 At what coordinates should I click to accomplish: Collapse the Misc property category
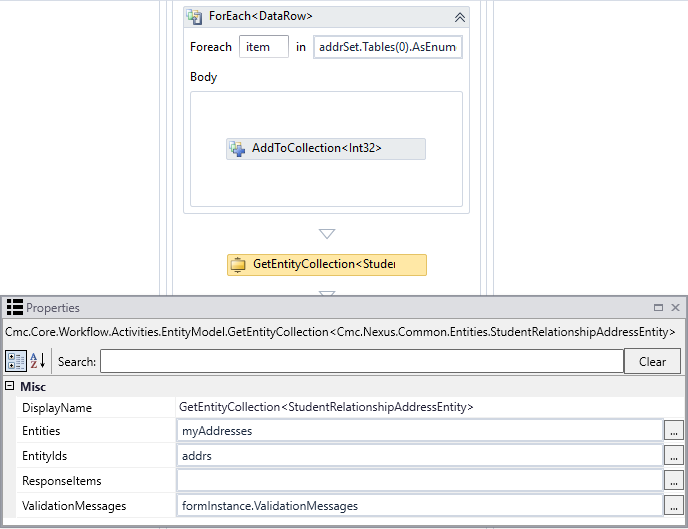tap(10, 386)
